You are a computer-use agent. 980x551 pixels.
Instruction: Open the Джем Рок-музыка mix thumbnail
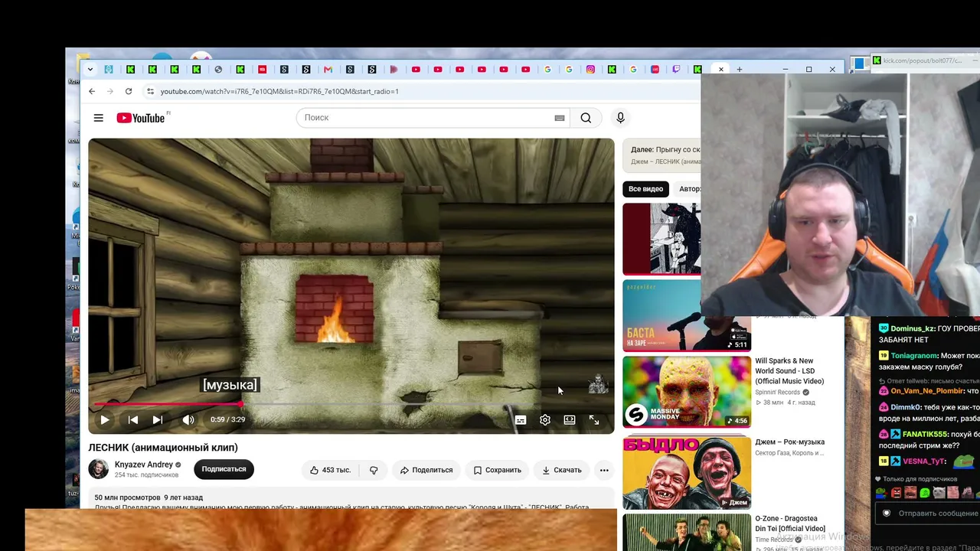687,472
